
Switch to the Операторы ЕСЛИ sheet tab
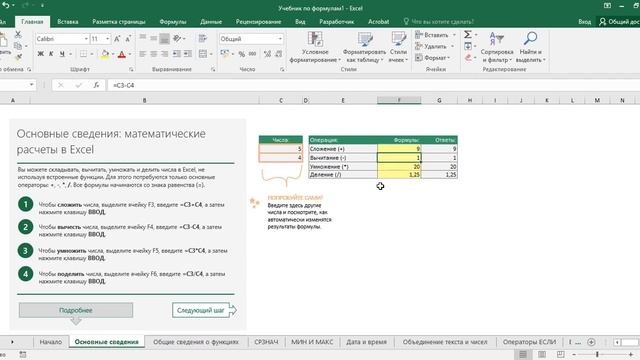tap(529, 342)
